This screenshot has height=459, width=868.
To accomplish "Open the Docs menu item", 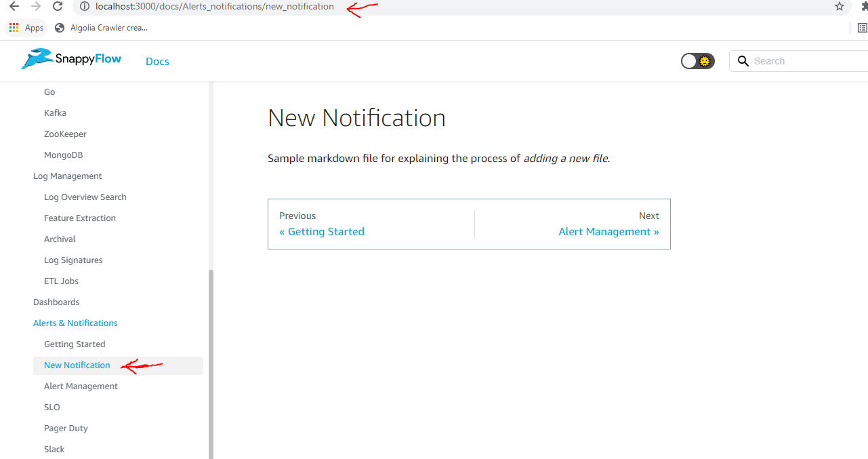I will (x=157, y=61).
